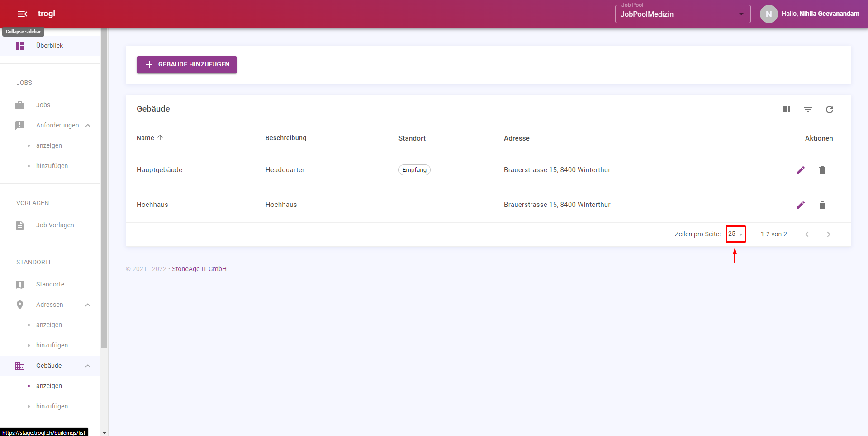868x436 pixels.
Task: Open the Jobs menu item
Action: pyautogui.click(x=50, y=105)
